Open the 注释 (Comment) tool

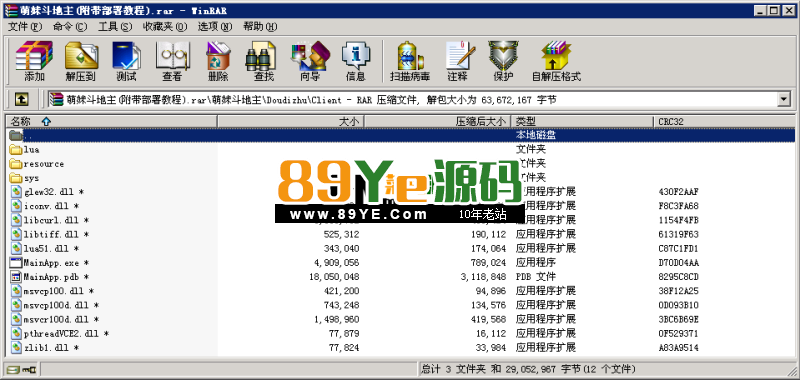(458, 61)
